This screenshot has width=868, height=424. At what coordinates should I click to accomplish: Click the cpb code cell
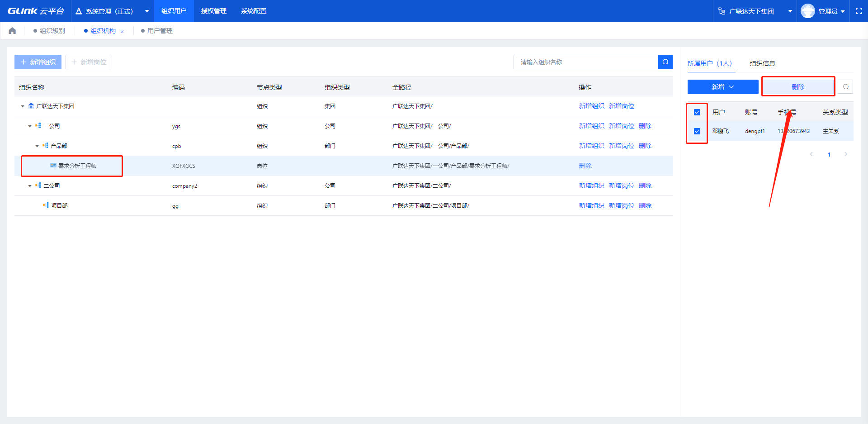pyautogui.click(x=177, y=146)
